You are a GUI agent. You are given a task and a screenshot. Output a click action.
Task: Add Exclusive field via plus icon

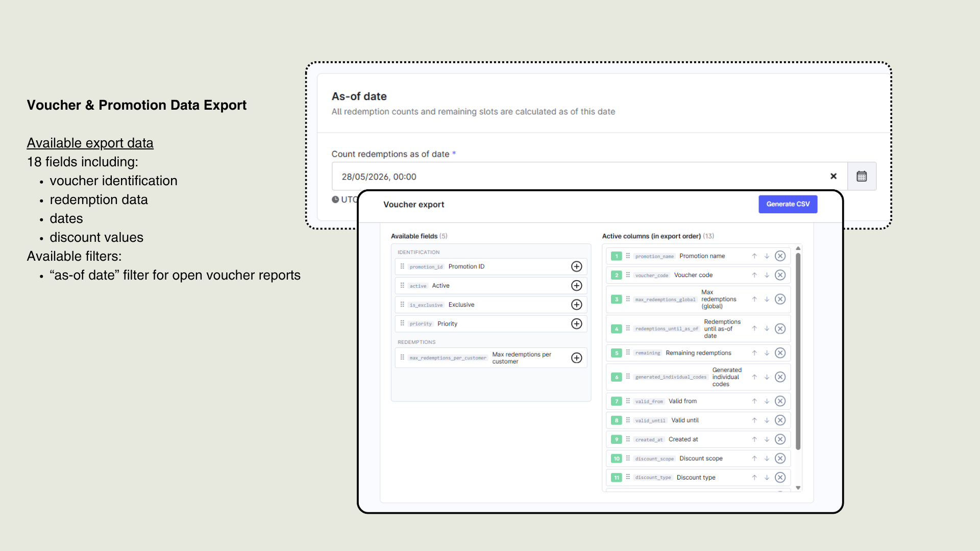pos(576,305)
